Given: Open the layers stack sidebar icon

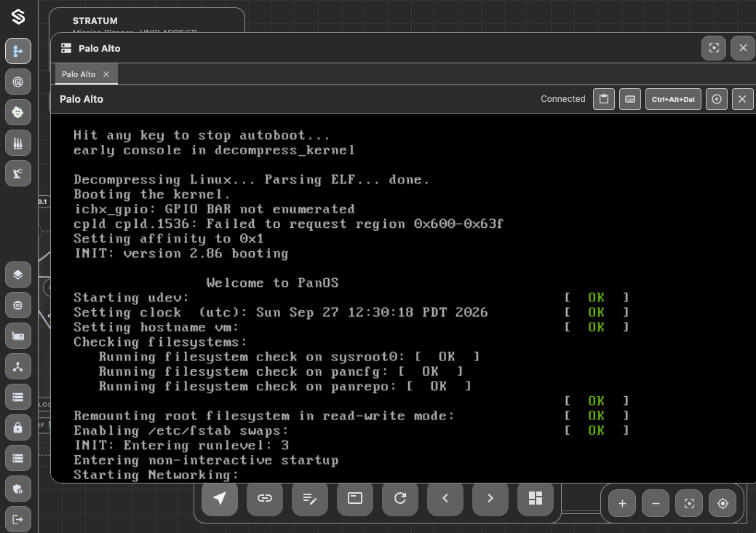Looking at the screenshot, I should click(x=18, y=275).
